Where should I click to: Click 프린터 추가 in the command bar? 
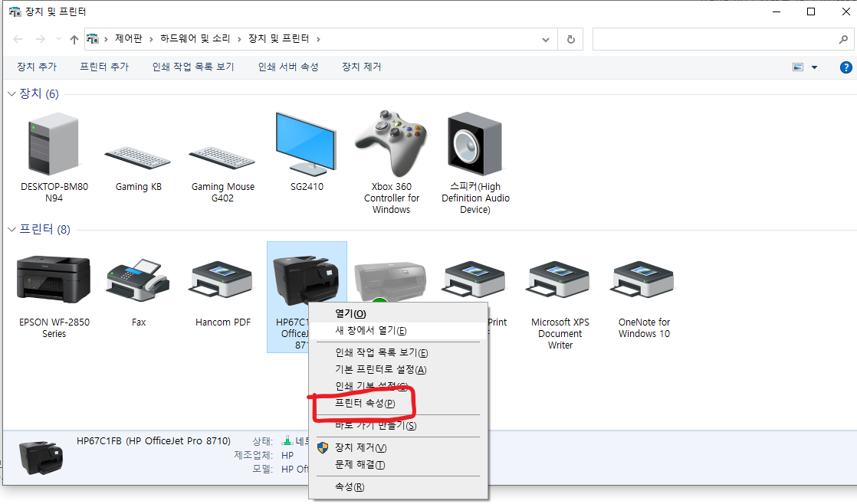coord(104,67)
